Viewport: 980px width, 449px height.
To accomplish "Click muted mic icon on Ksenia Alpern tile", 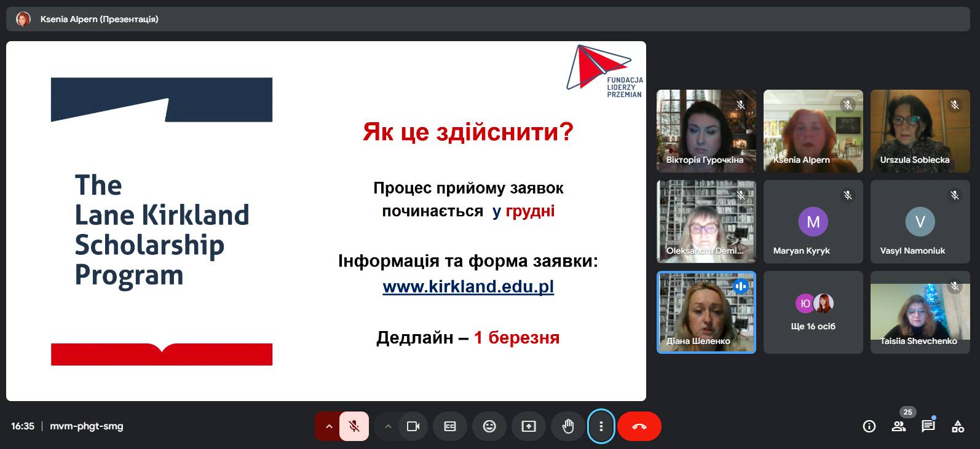I will [x=848, y=105].
